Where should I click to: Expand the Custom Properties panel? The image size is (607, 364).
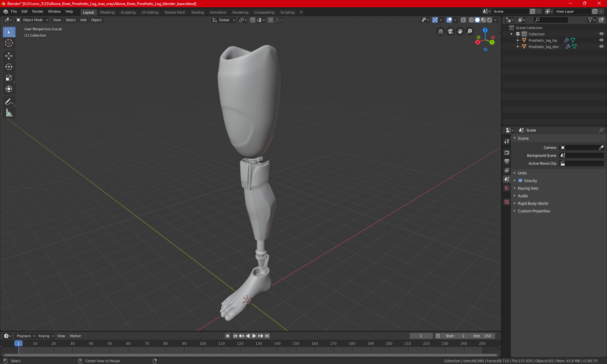tap(534, 211)
